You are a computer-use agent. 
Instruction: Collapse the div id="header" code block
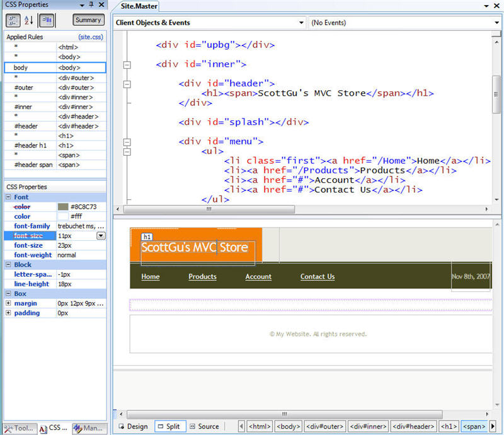127,84
